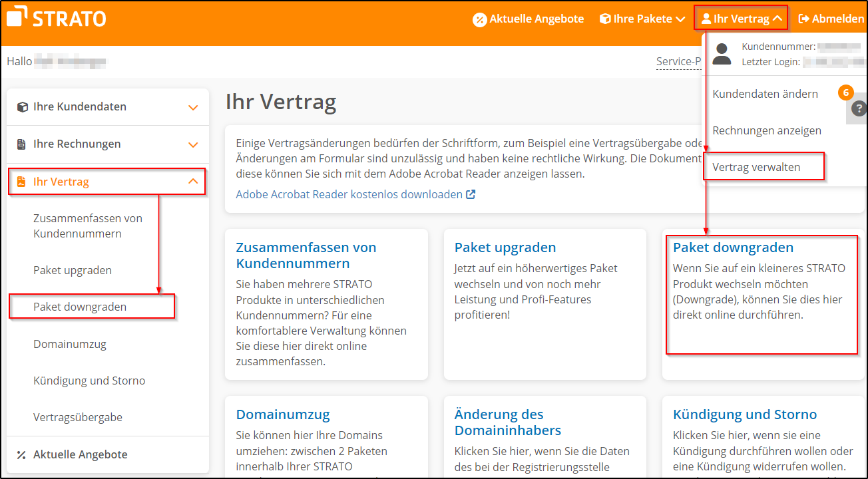
Task: Open Rechnungen anzeigen from the menu
Action: [x=767, y=130]
